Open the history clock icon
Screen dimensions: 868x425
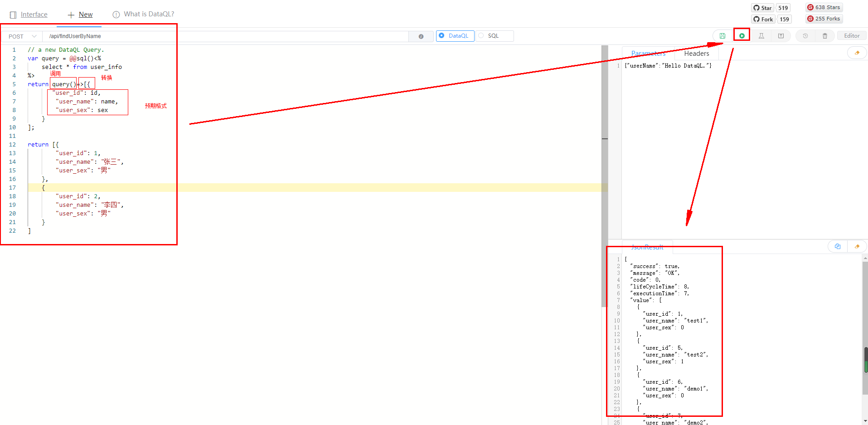coord(805,36)
